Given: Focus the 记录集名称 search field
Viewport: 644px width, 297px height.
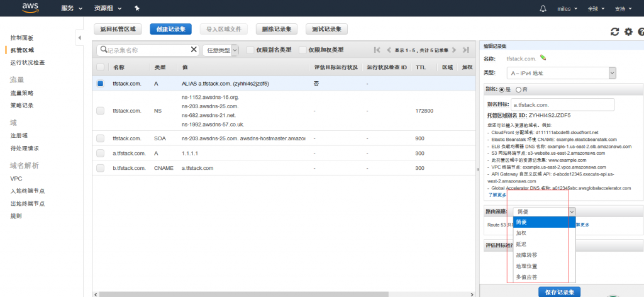Looking at the screenshot, I should 148,50.
